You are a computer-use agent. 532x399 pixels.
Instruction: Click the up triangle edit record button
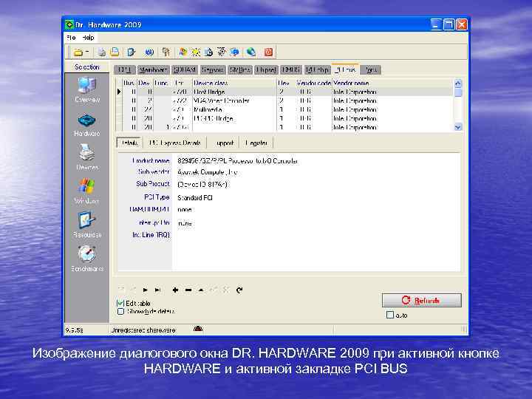(x=201, y=290)
